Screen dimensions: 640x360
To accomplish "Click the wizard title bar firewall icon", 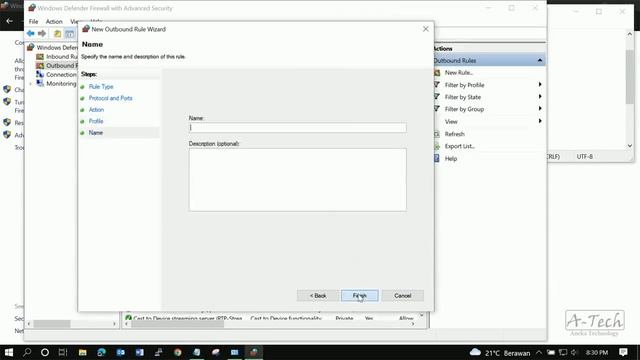I will click(x=86, y=29).
